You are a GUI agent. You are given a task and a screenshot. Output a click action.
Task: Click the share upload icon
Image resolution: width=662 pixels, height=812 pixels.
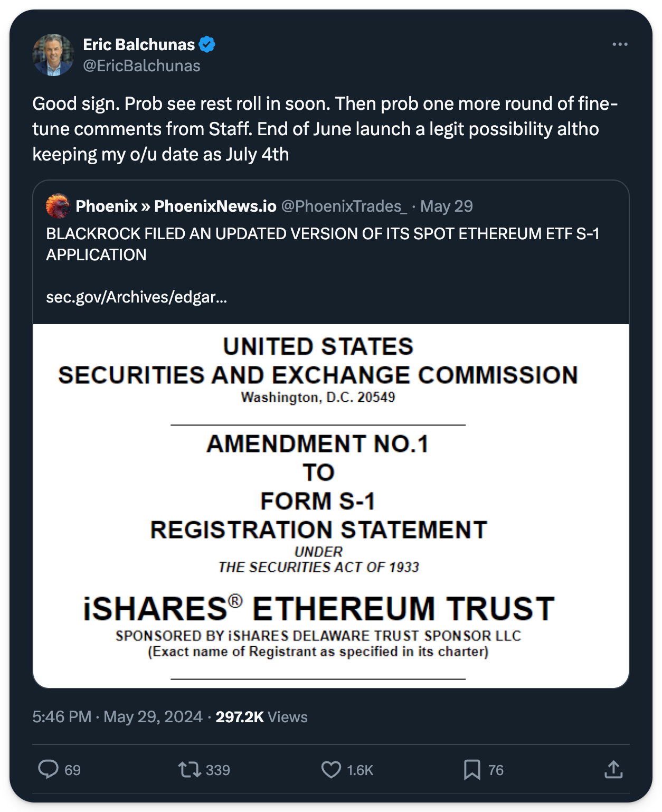pos(613,769)
